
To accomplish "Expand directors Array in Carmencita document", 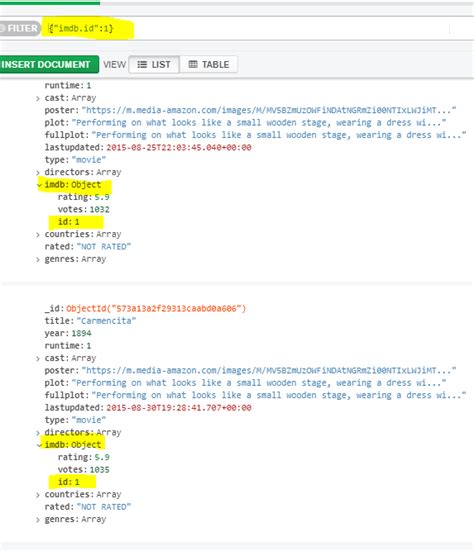I will (38, 433).
